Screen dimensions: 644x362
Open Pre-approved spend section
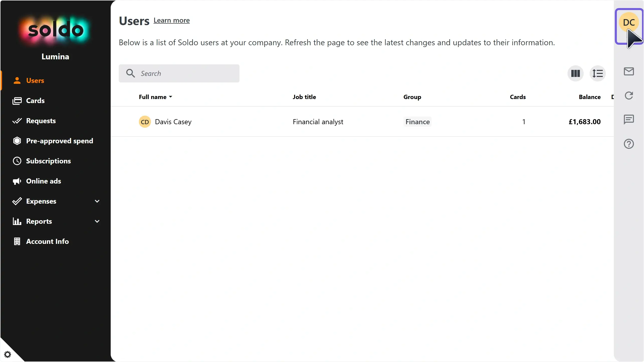click(59, 141)
